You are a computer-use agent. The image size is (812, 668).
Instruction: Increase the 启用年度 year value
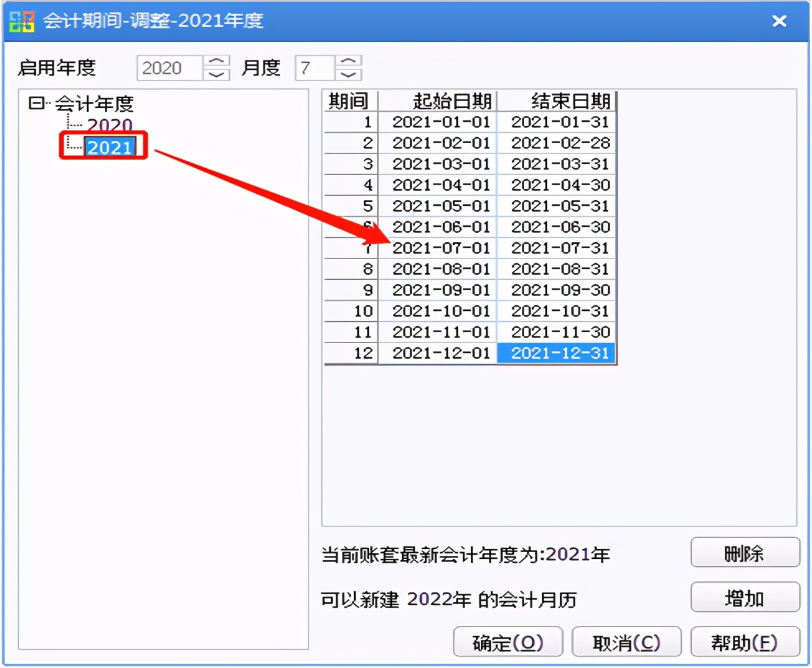tap(216, 62)
